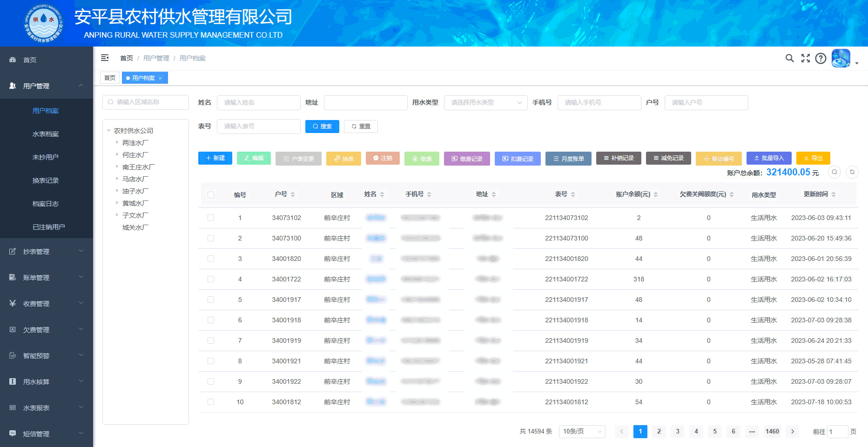This screenshot has height=447, width=868.
Task: Collapse sidebar with the hamburger icon
Action: coord(105,58)
